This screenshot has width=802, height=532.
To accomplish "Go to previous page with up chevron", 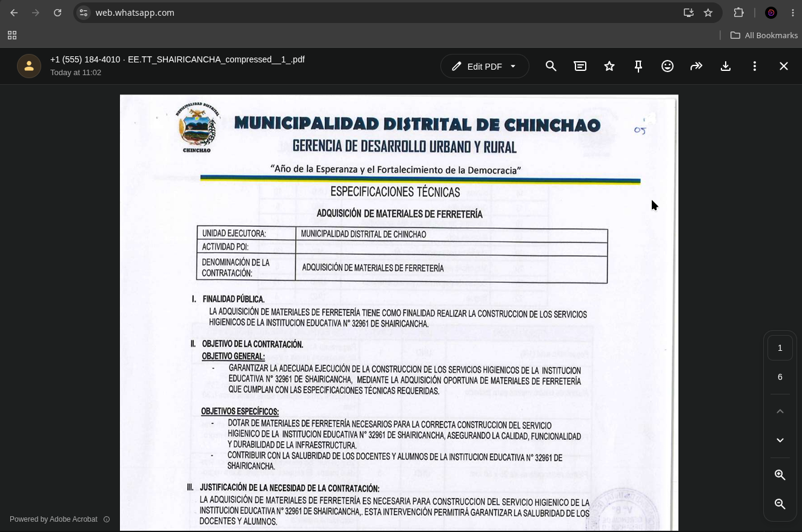I will click(780, 411).
